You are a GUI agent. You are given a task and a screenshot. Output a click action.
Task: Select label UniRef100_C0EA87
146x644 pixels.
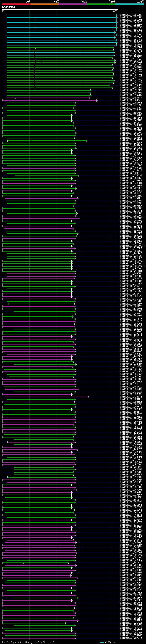(x=131, y=633)
